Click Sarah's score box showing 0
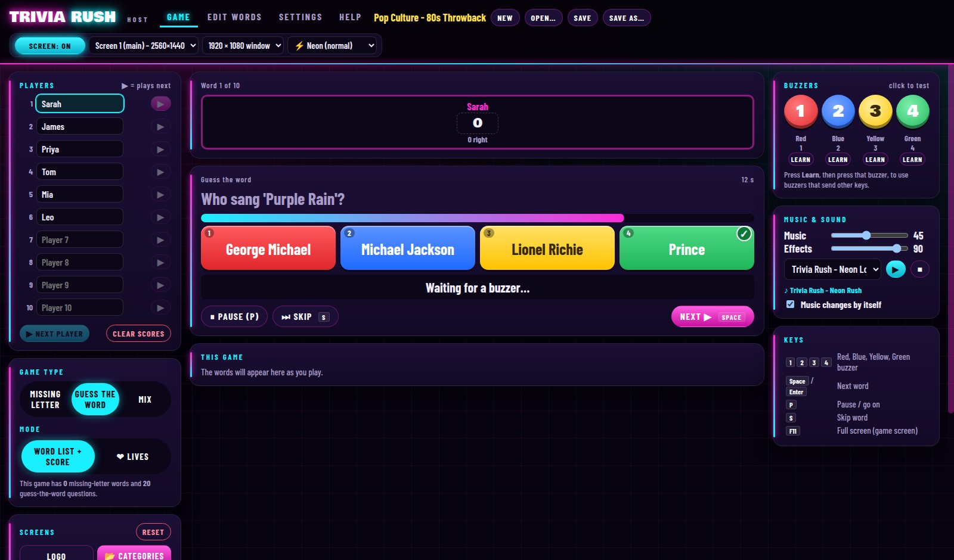 tap(478, 123)
